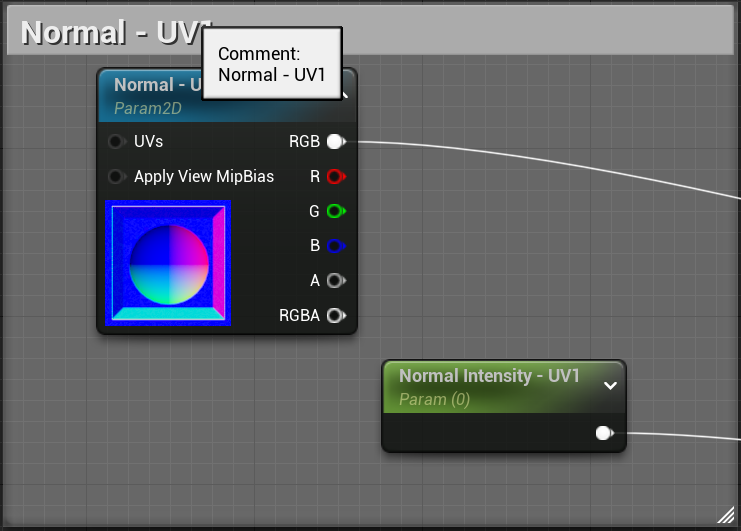Click the normal map texture preview thumbnail
The image size is (741, 531).
click(169, 263)
